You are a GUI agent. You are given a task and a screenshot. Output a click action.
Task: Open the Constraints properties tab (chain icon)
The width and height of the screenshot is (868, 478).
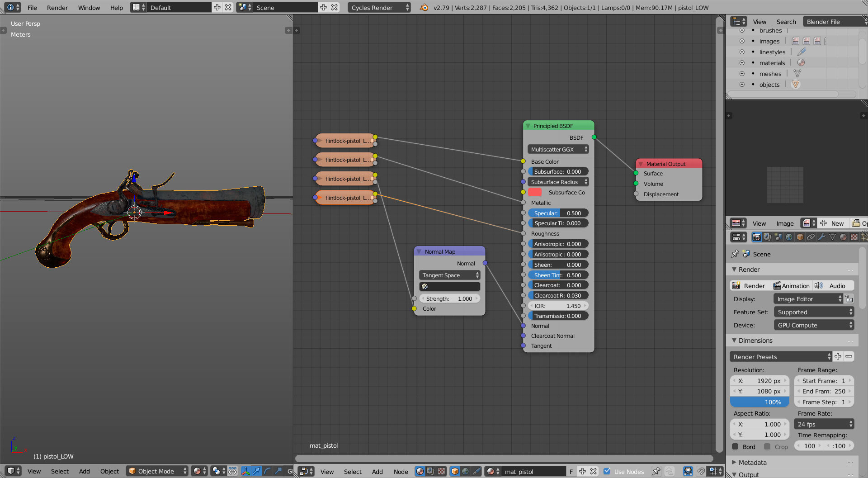[x=811, y=237]
